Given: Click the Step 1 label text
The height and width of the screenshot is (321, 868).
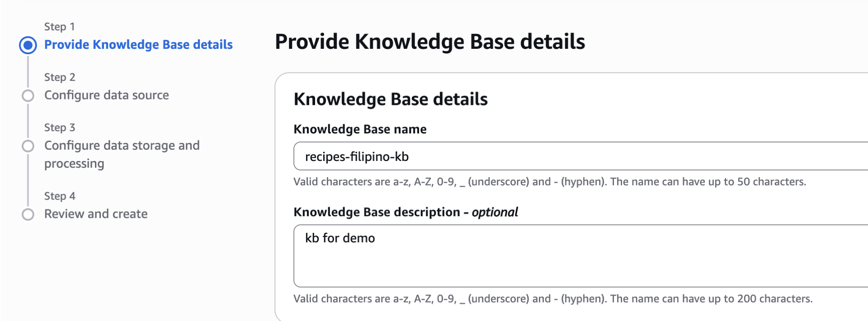Looking at the screenshot, I should (x=59, y=27).
